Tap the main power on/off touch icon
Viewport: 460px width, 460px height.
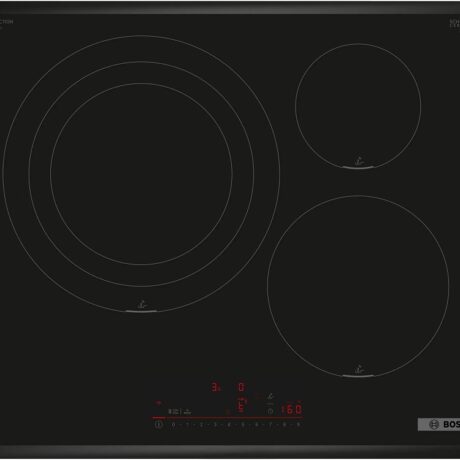pos(159,425)
